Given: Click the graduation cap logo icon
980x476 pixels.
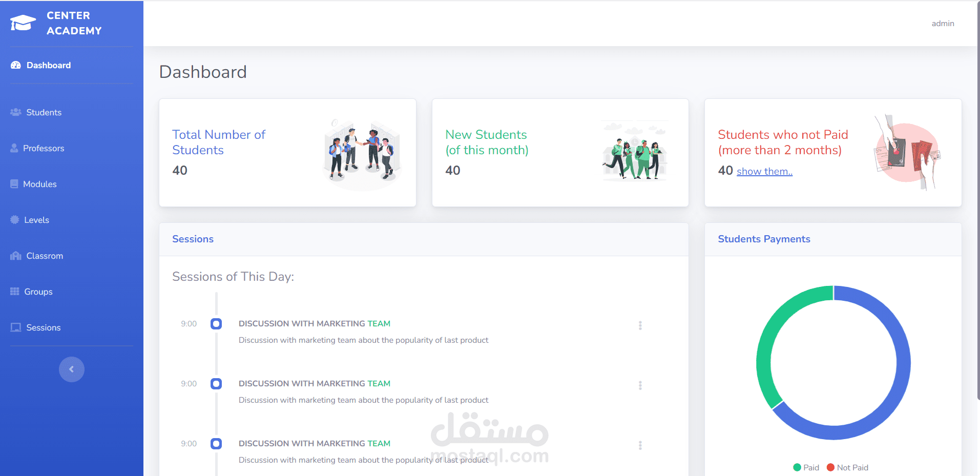Looking at the screenshot, I should [x=23, y=23].
